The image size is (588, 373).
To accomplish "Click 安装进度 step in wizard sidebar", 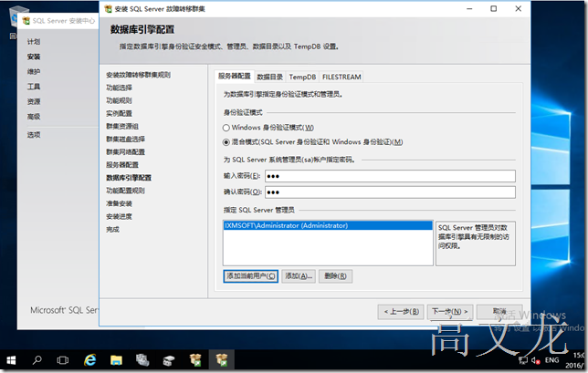I will (x=119, y=216).
